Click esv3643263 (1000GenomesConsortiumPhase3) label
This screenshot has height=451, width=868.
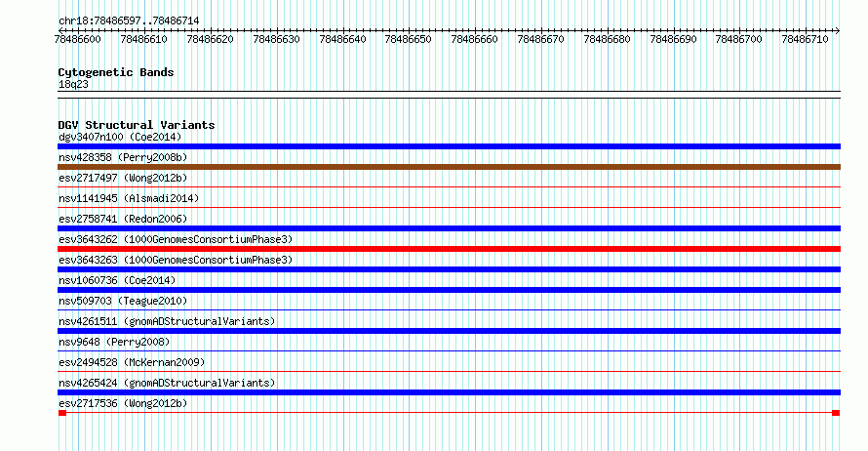tap(176, 260)
